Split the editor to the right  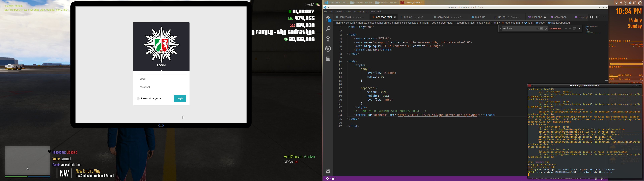coord(598,17)
